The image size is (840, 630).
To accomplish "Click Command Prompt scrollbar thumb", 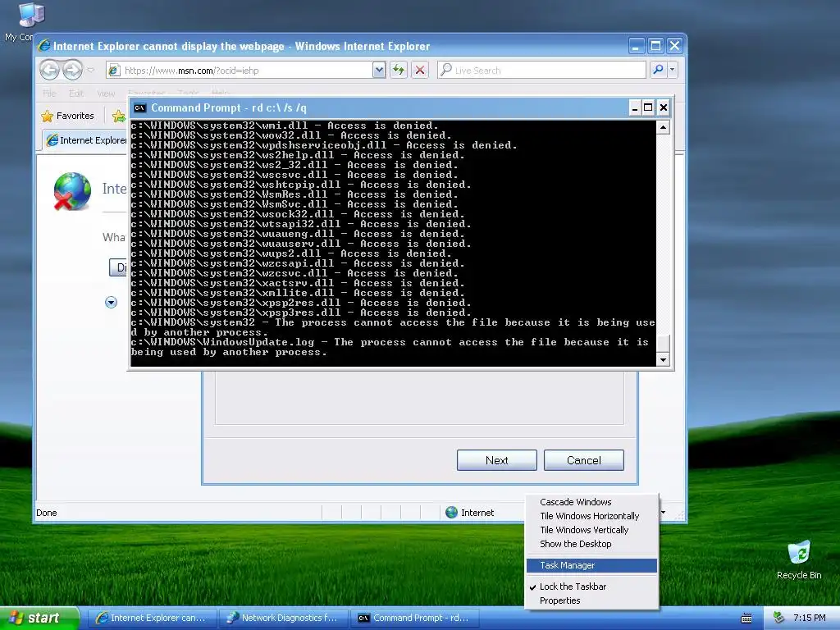I will coord(663,344).
